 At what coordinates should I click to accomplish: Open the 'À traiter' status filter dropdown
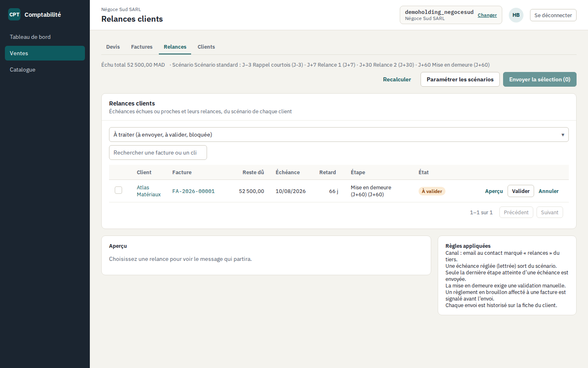coord(339,135)
